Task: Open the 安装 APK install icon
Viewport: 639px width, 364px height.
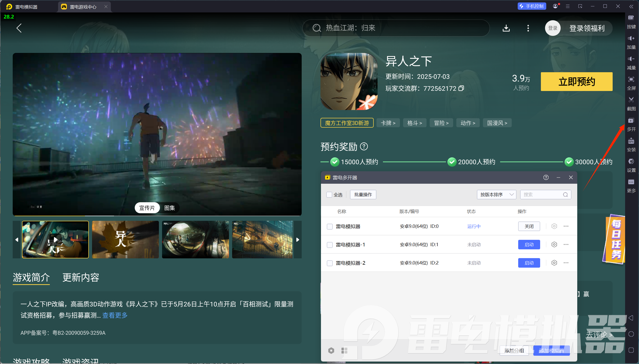Action: [631, 141]
